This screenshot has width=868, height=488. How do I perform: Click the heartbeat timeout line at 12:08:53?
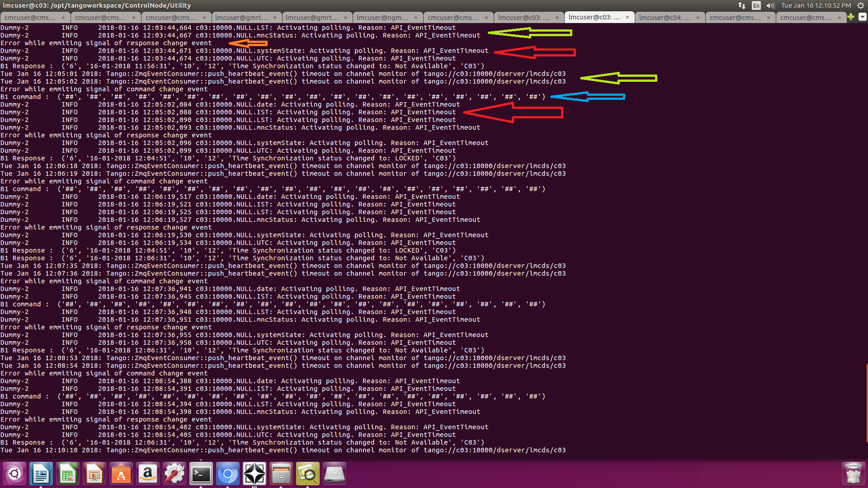click(x=283, y=358)
